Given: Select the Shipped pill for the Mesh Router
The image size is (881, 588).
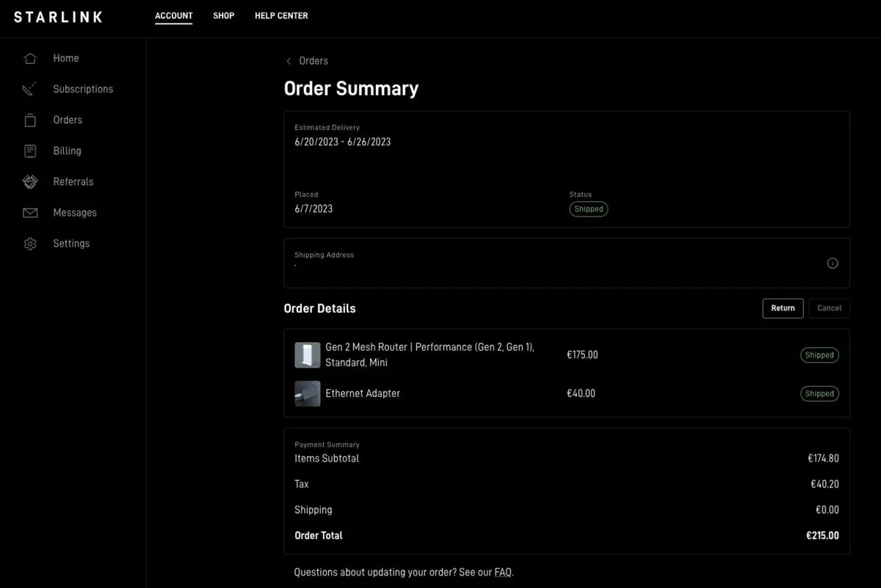Looking at the screenshot, I should 819,355.
